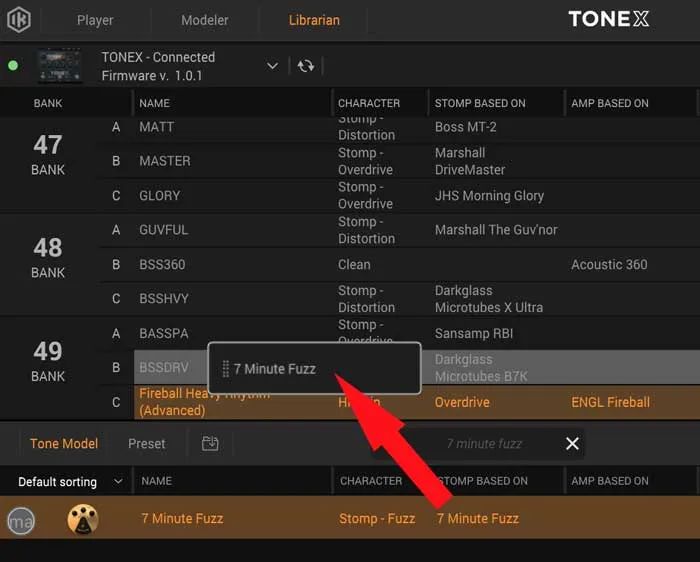Select the MATT preset row
This screenshot has width=700, height=562.
399,127
